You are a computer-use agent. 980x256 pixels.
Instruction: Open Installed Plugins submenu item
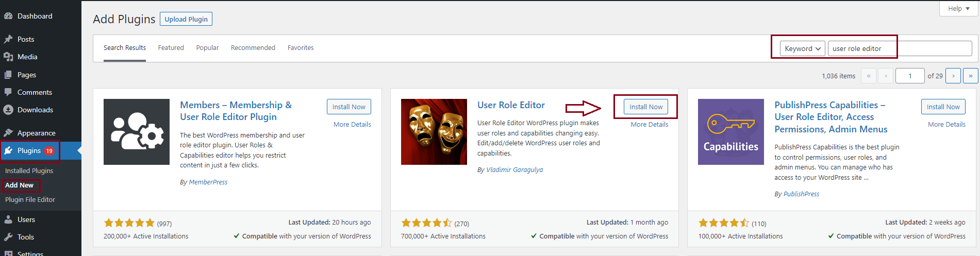[29, 170]
